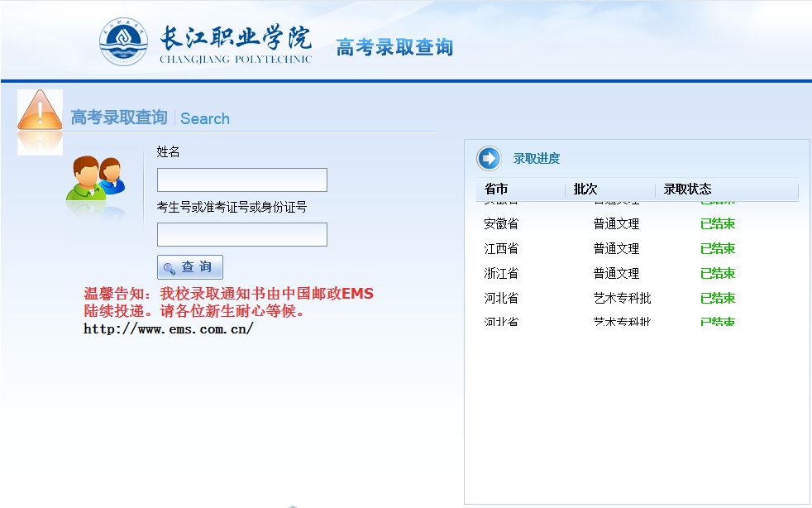Select the 江西省 entry in the list
The image size is (812, 508).
[501, 249]
